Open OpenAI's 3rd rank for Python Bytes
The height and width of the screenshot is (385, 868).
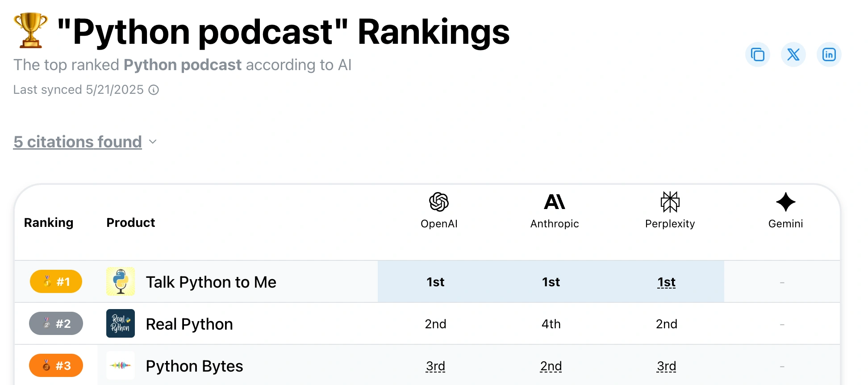click(x=435, y=366)
